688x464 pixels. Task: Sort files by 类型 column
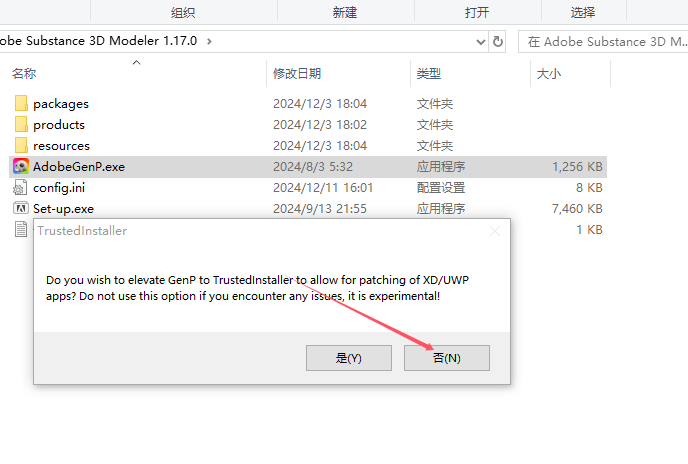point(429,73)
